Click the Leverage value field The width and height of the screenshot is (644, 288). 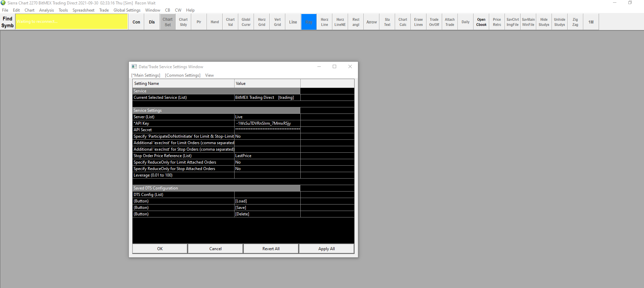point(267,175)
